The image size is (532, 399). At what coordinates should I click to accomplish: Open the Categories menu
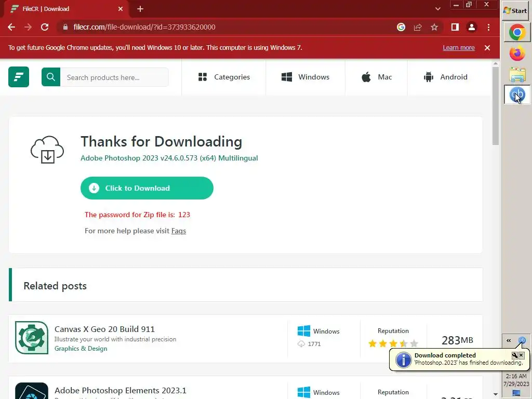(224, 77)
